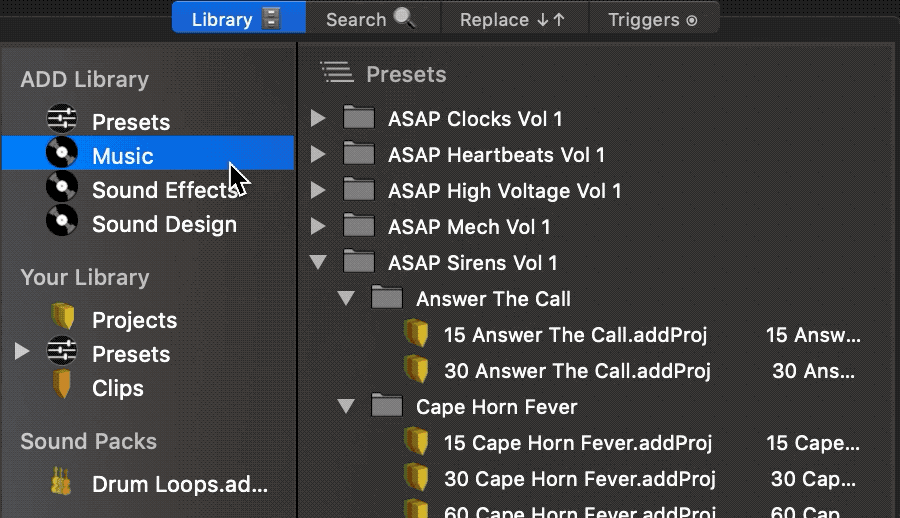Click the Drum Loops sound pack icon
The height and width of the screenshot is (518, 900).
[62, 484]
